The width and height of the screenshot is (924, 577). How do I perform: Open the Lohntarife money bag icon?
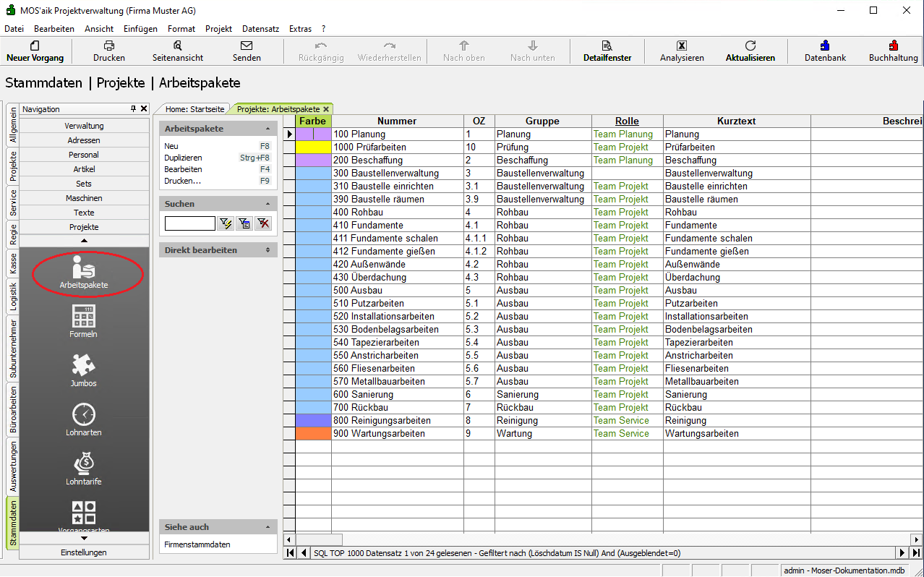click(x=84, y=469)
